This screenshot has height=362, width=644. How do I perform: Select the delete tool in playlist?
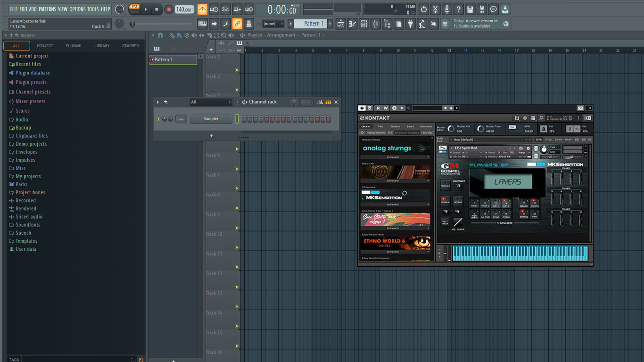pos(187,35)
